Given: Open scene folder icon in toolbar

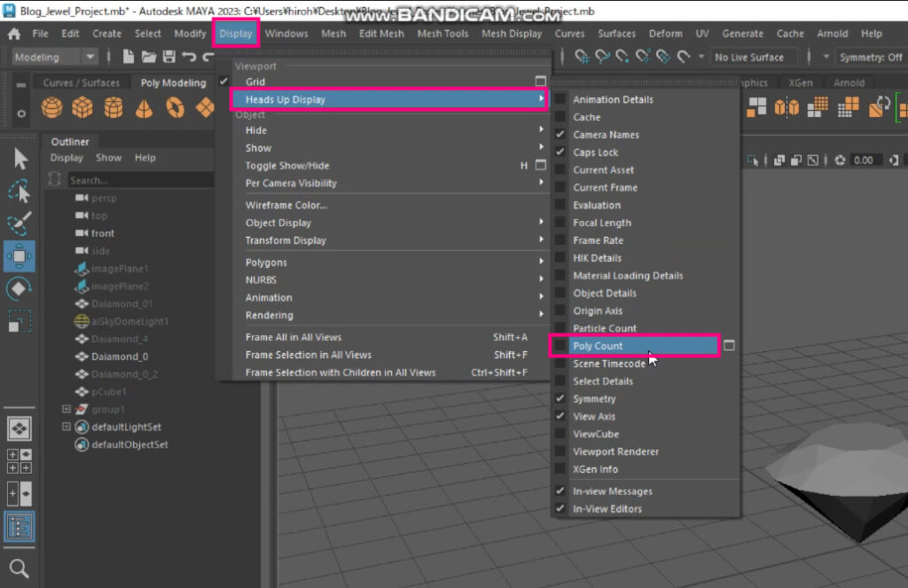Looking at the screenshot, I should [149, 57].
